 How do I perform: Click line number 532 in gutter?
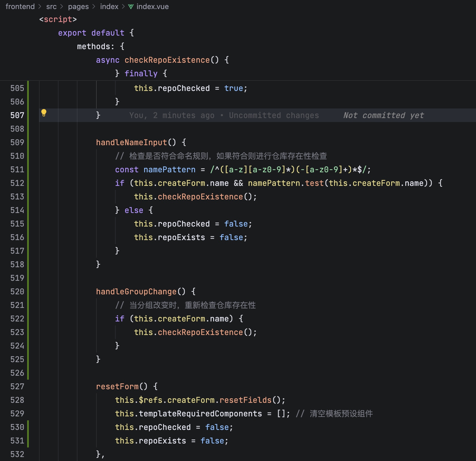tap(17, 454)
